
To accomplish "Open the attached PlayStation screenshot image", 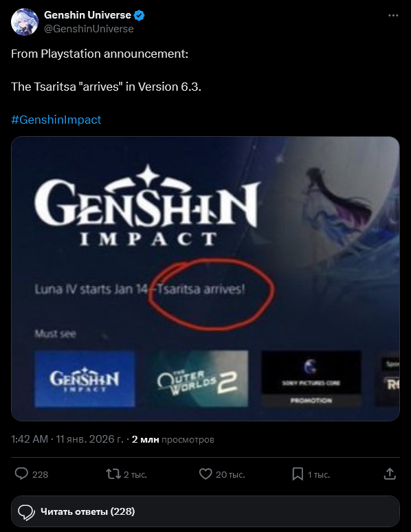I will tap(205, 278).
